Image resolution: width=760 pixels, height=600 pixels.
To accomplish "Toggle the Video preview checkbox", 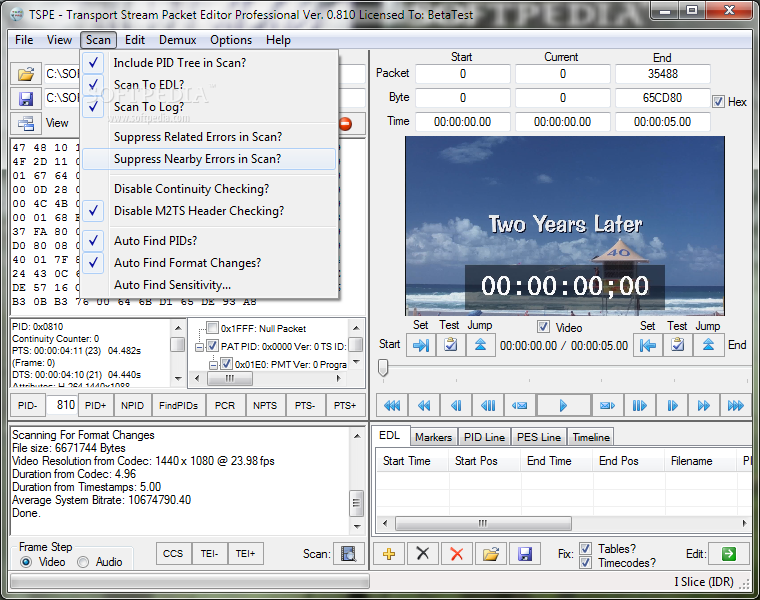I will pyautogui.click(x=543, y=327).
